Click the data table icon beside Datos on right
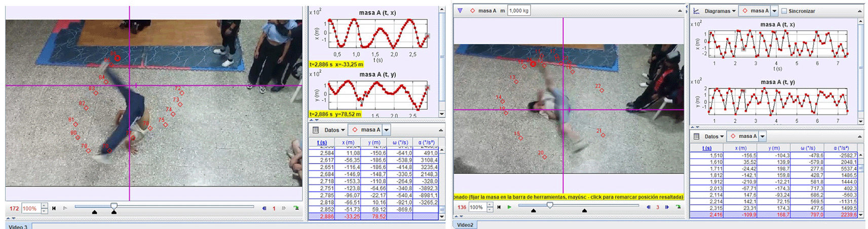This screenshot has width=868, height=229. [x=696, y=136]
